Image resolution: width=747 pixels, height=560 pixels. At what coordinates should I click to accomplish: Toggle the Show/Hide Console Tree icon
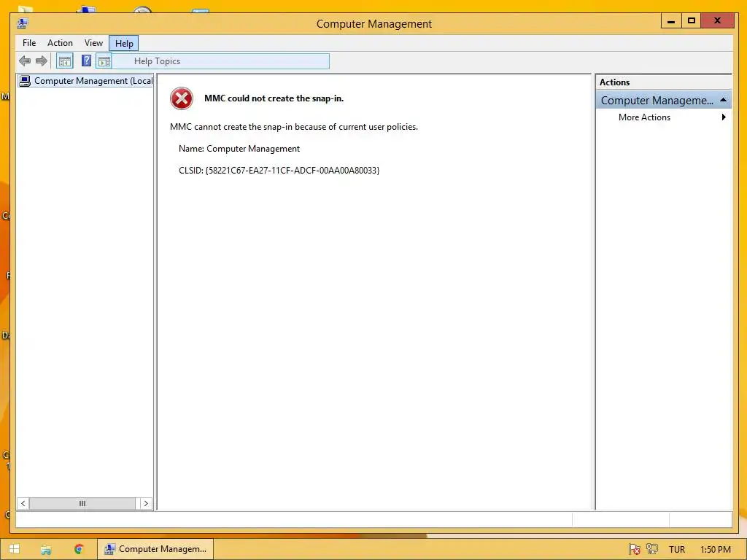[65, 61]
